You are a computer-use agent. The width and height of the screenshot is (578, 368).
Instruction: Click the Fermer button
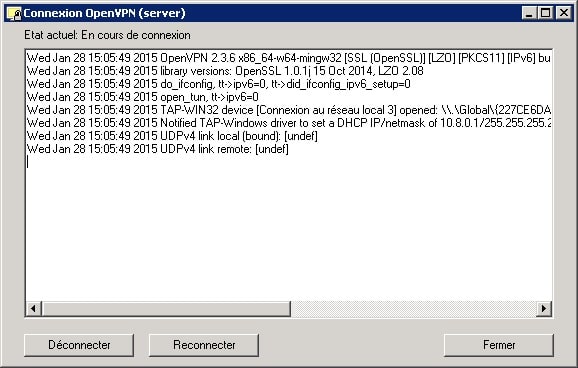pyautogui.click(x=499, y=345)
